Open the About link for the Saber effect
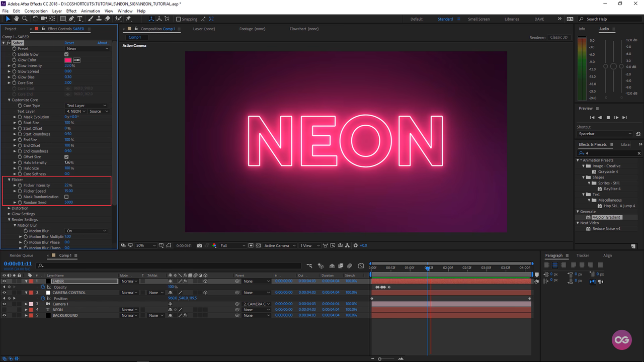This screenshot has width=644, height=362. tap(103, 43)
